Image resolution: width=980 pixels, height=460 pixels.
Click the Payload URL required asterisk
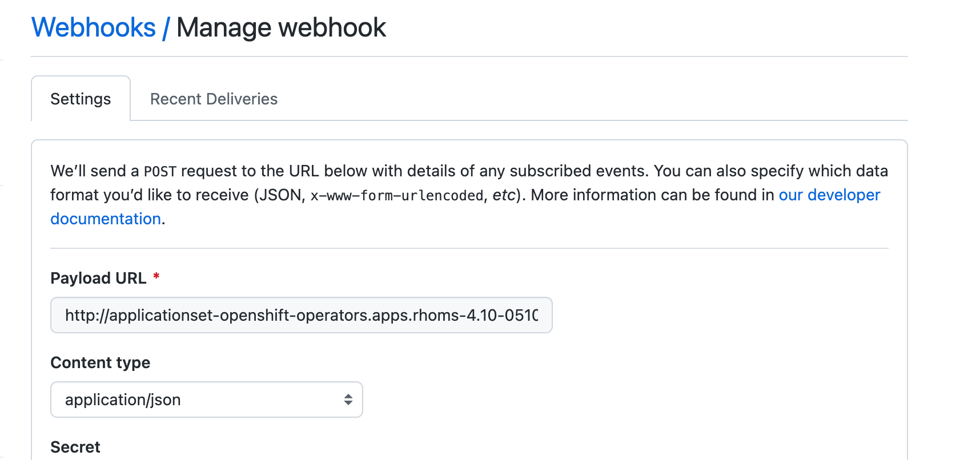point(156,277)
